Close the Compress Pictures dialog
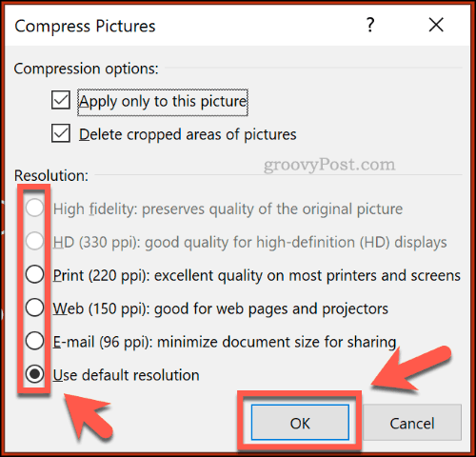 click(x=436, y=25)
